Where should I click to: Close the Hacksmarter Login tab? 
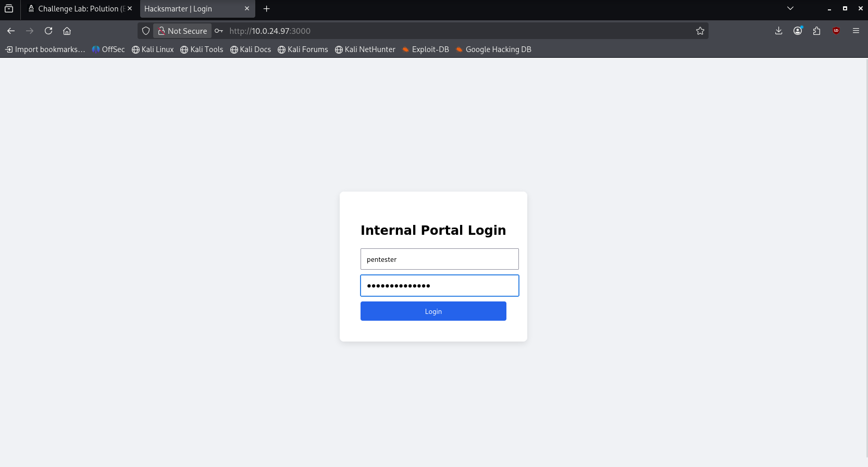tap(247, 8)
